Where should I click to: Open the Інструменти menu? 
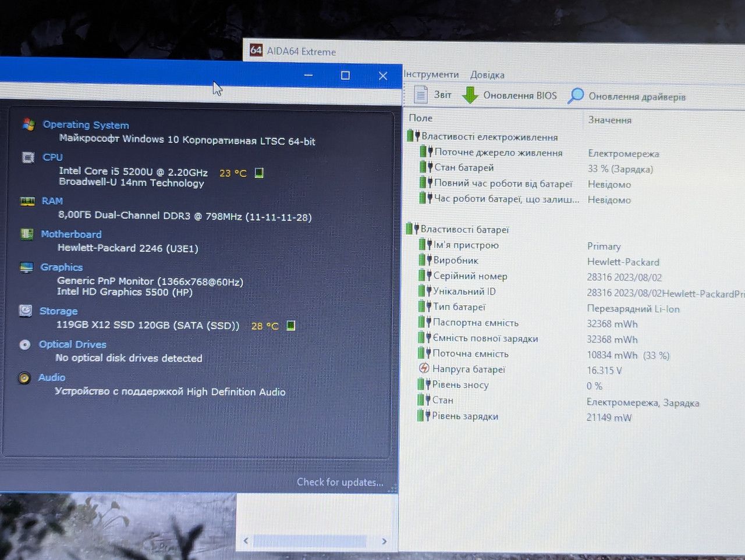(431, 74)
